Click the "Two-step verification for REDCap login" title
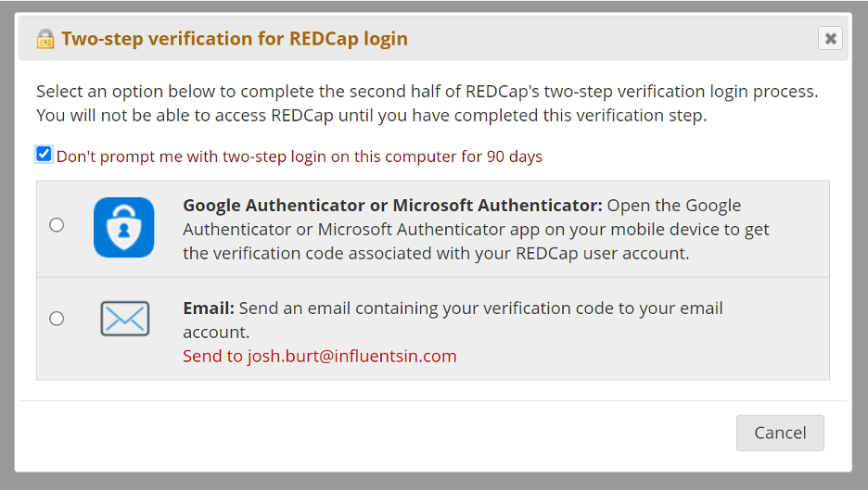The height and width of the screenshot is (491, 868). [235, 39]
